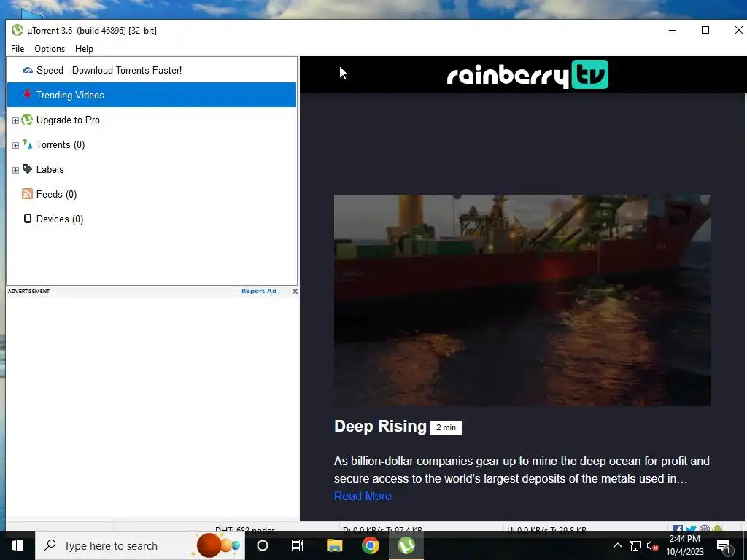Click the Report Ad link
Viewport: 747px width, 560px height.
pos(259,291)
